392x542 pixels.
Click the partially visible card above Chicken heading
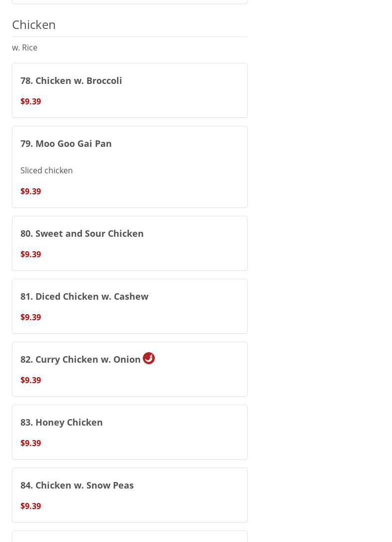(130, 1)
